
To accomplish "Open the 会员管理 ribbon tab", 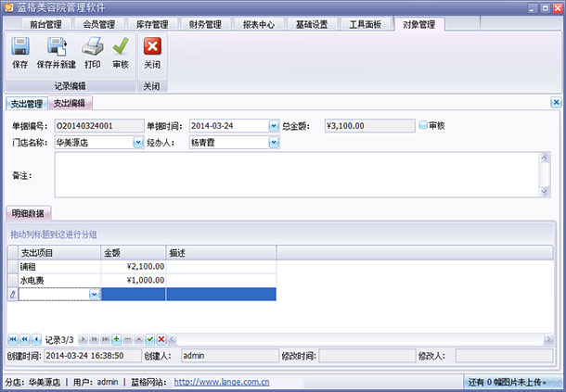I will point(99,24).
